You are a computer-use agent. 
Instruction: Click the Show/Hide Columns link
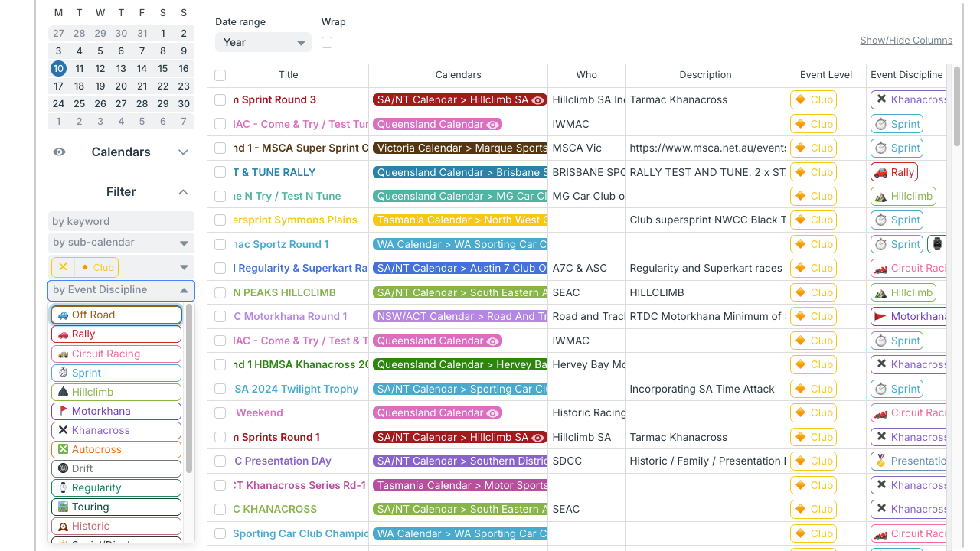[x=906, y=41]
